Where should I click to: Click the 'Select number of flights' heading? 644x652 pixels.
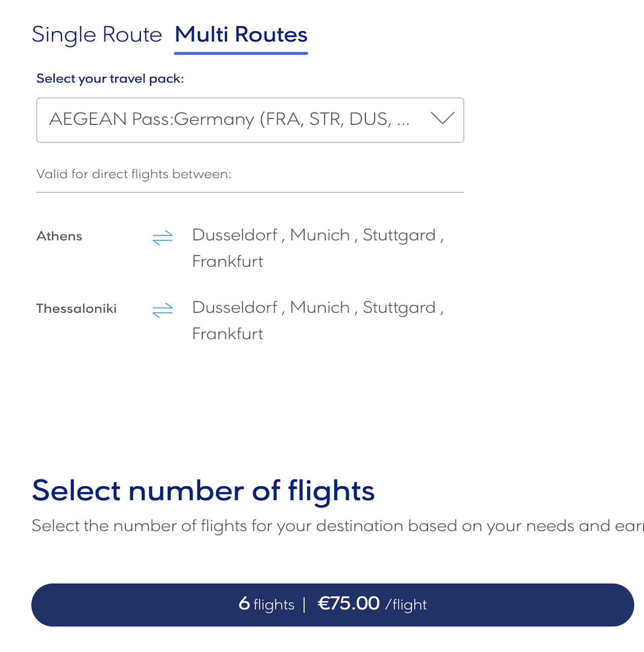tap(204, 490)
